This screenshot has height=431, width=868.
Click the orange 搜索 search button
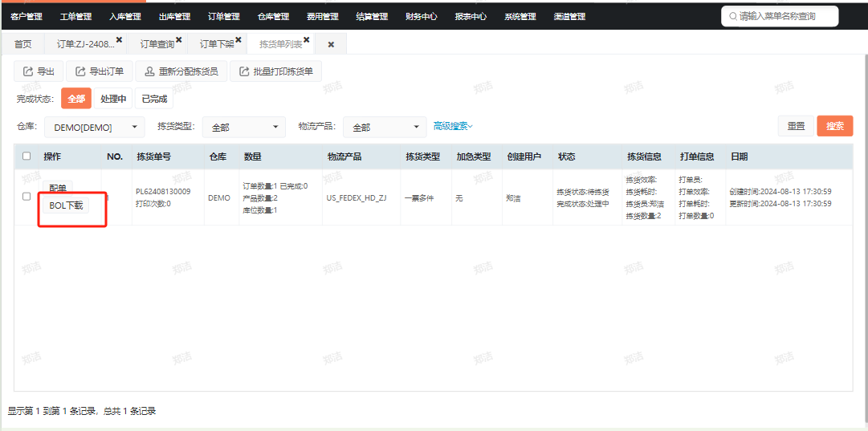[835, 126]
